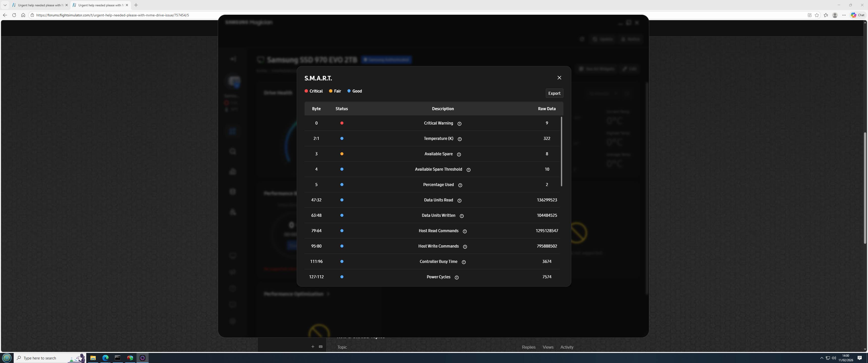Screen dimensions: 868x363
Task: Close the S.M.A.R.T. dialog
Action: click(x=559, y=78)
